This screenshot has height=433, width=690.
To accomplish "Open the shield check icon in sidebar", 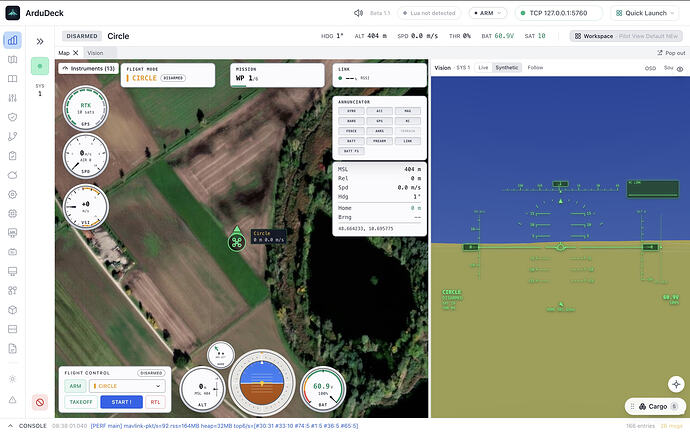I will click(x=12, y=117).
